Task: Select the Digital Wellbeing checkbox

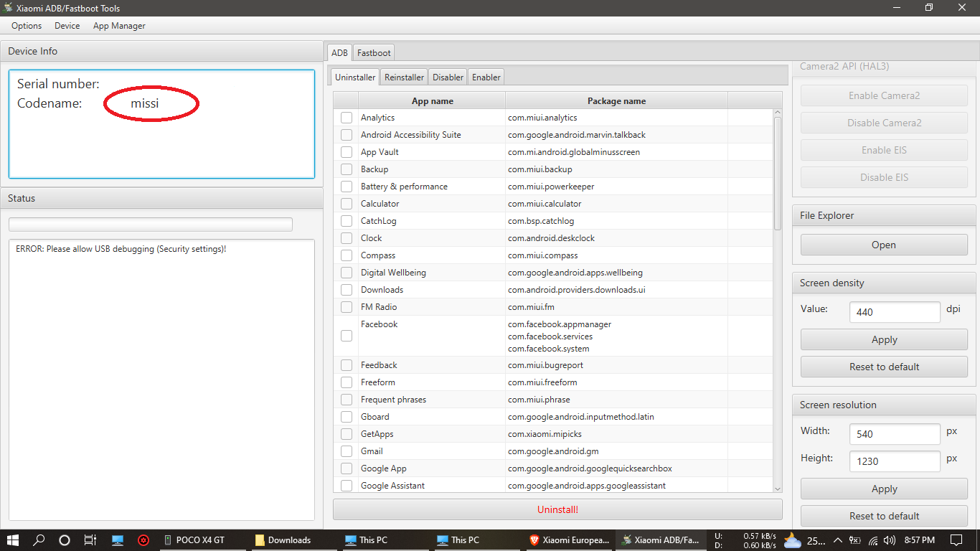Action: [347, 273]
